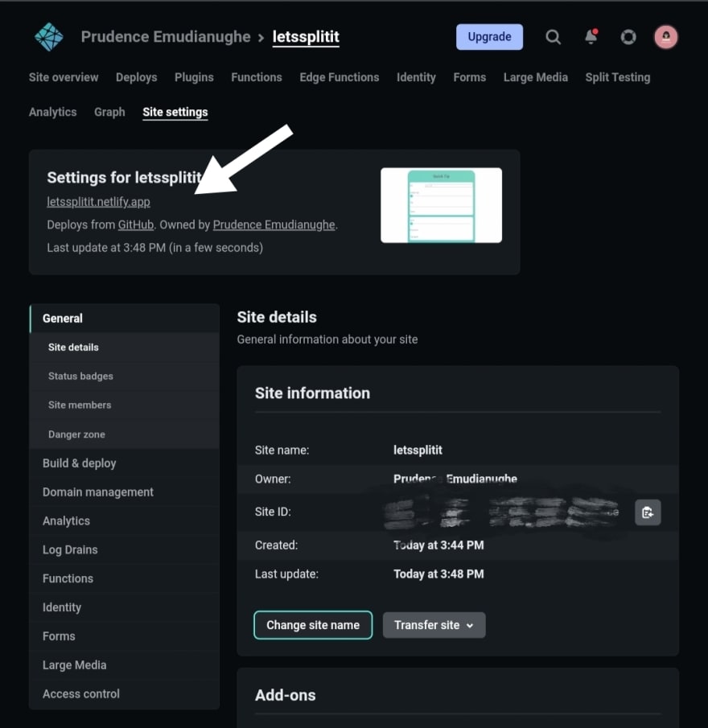
Task: Open the Plugins tab
Action: [x=194, y=77]
